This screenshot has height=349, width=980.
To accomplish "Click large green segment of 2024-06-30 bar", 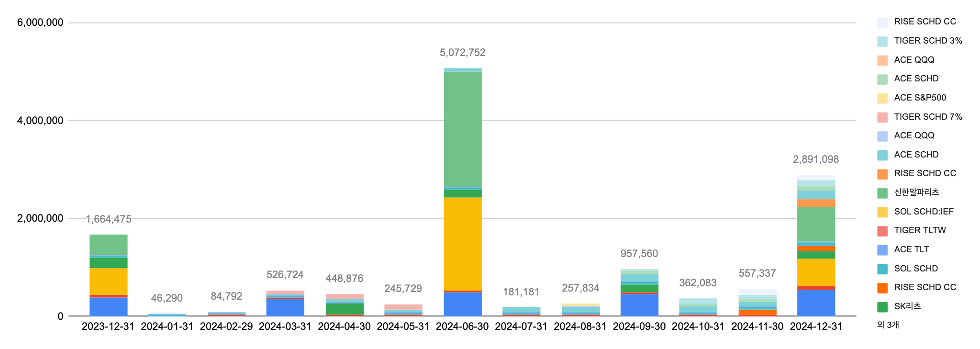I will point(462,129).
